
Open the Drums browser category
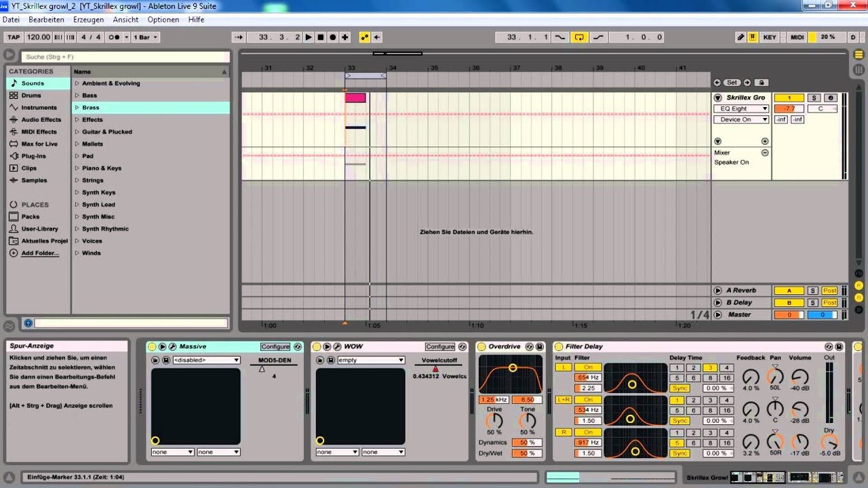tap(31, 96)
